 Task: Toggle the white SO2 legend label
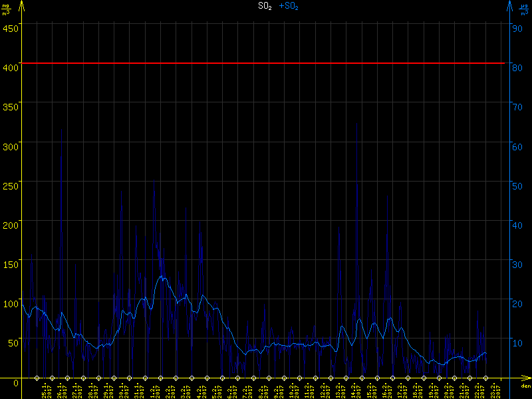(265, 6)
